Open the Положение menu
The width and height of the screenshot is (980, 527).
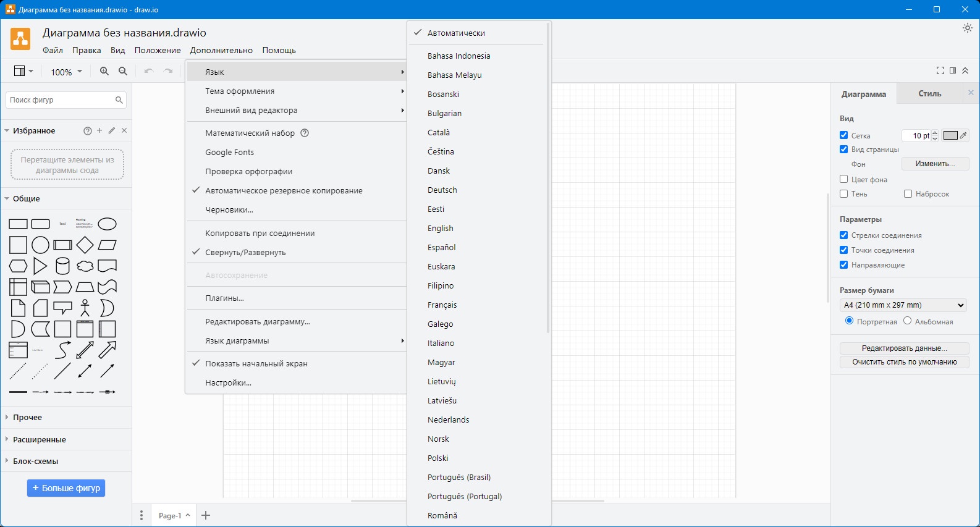(x=158, y=50)
